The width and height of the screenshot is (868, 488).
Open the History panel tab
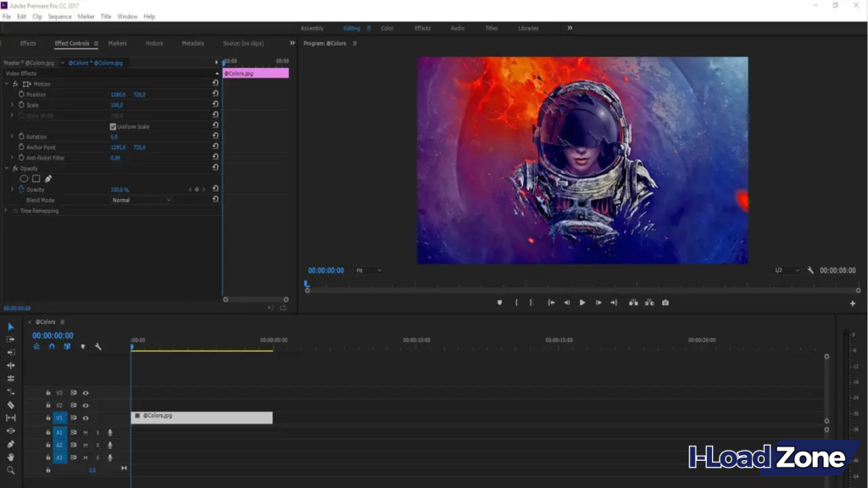pos(154,43)
